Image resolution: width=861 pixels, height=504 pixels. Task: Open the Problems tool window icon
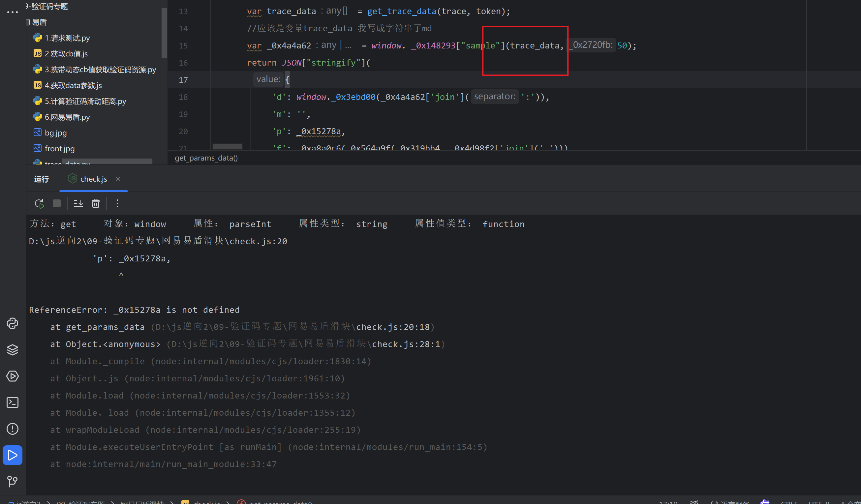click(13, 429)
